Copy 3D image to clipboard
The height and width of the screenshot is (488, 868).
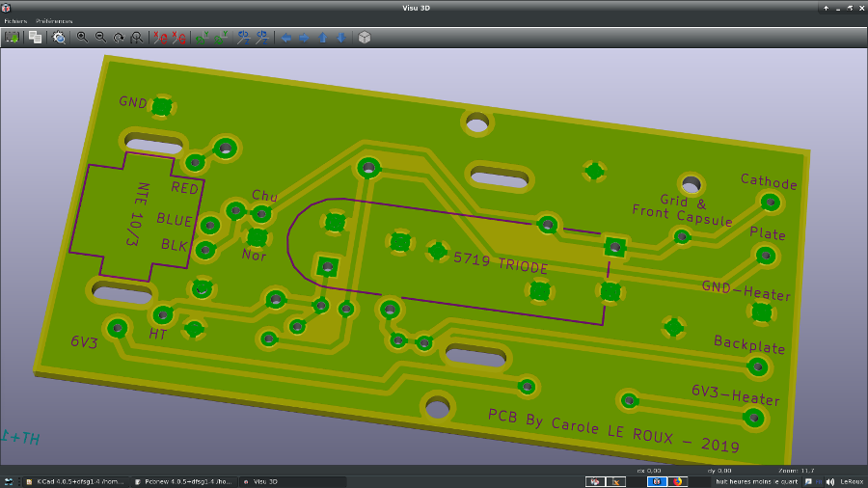35,38
